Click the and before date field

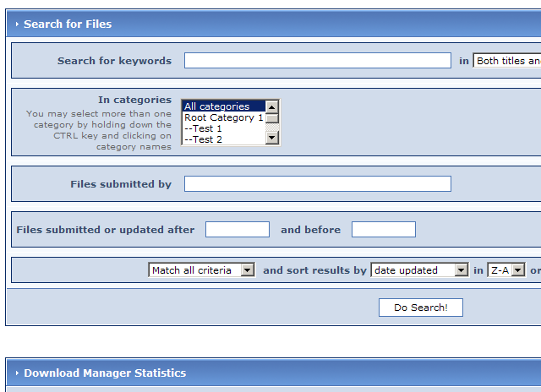(x=384, y=229)
